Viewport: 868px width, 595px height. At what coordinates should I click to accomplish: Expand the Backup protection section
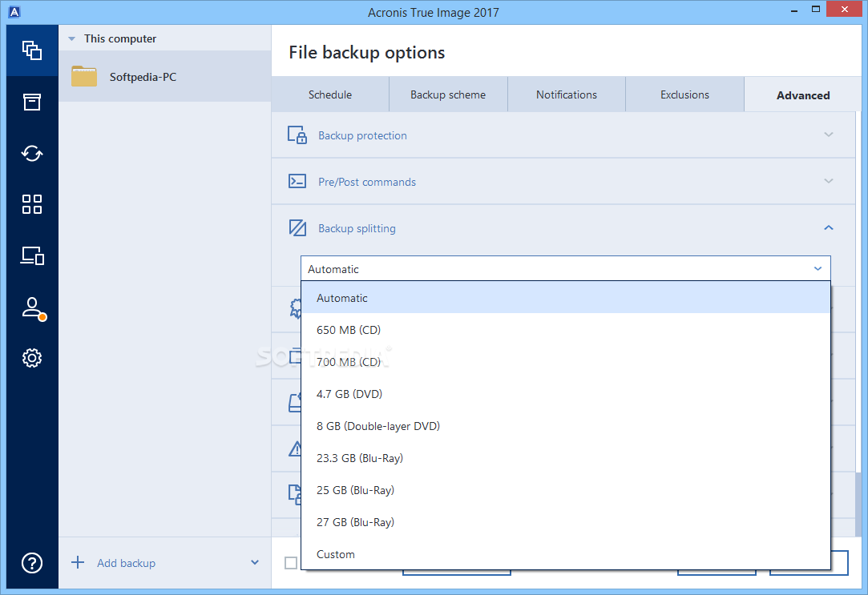(828, 135)
